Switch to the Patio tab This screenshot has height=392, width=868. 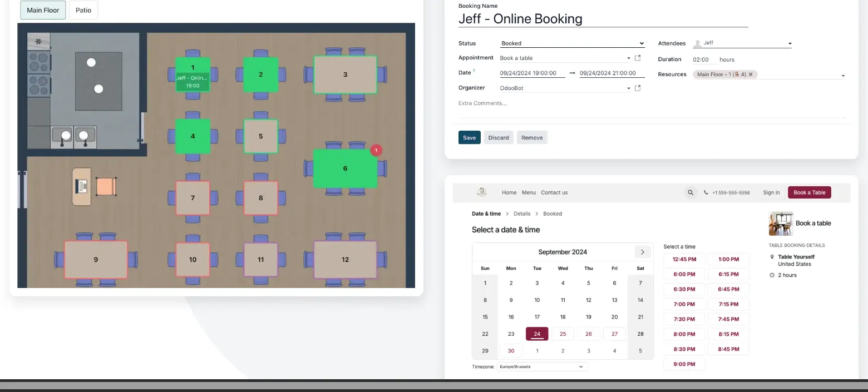pyautogui.click(x=83, y=10)
